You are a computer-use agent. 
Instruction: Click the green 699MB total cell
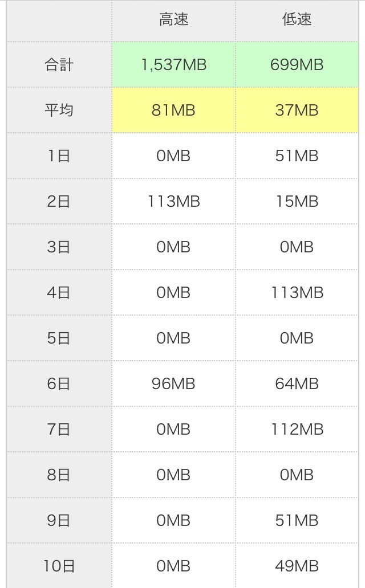coord(297,64)
